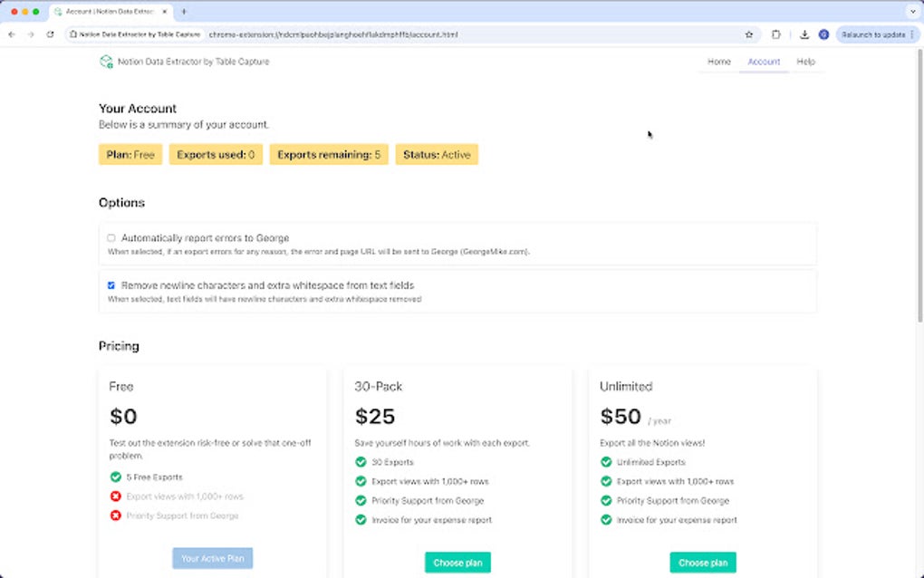Click the forward navigation arrow
This screenshot has height=578, width=924.
click(x=32, y=34)
